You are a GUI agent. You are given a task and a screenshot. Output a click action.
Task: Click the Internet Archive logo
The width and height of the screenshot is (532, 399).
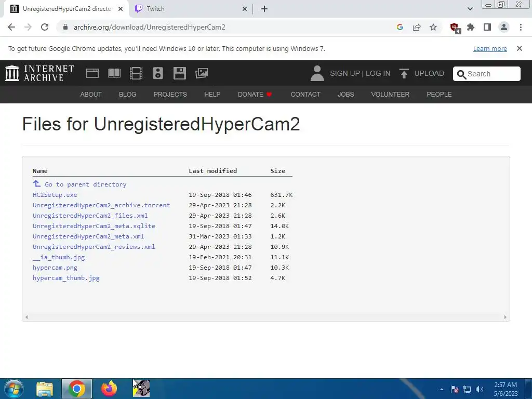(39, 73)
